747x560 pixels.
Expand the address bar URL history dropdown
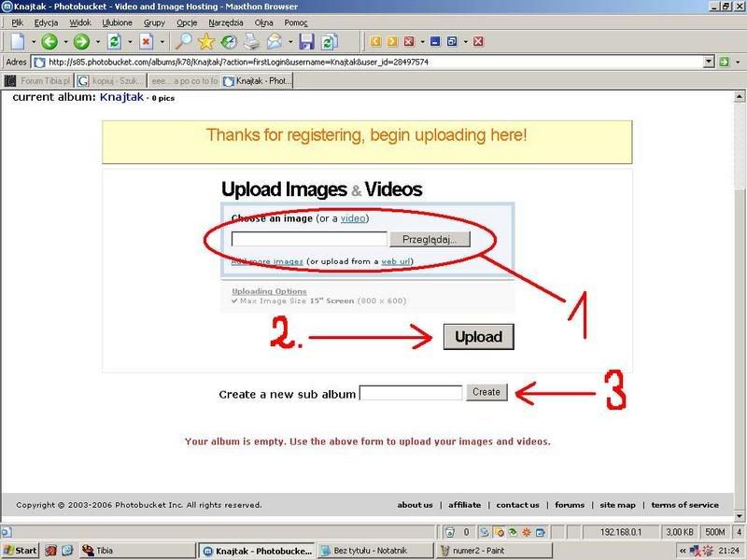point(709,62)
